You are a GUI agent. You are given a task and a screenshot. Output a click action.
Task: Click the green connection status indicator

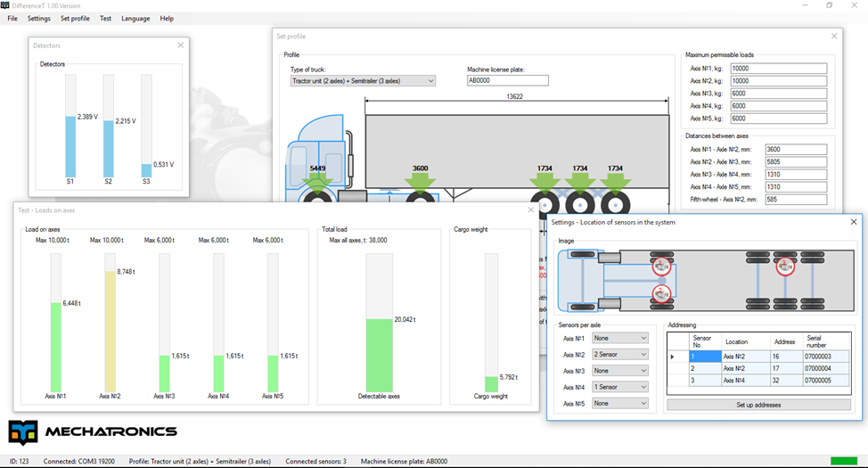pyautogui.click(x=843, y=461)
